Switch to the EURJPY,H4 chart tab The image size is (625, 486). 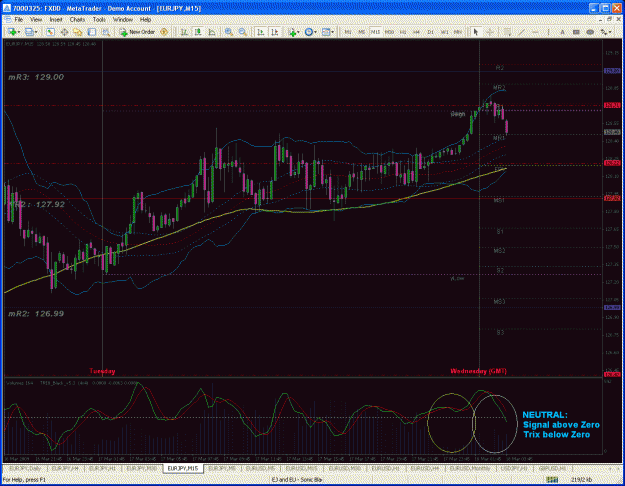65,468
